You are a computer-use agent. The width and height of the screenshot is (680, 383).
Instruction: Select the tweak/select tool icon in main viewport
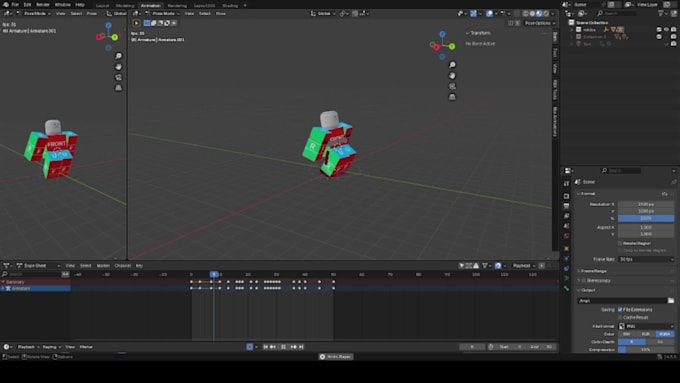[136, 23]
